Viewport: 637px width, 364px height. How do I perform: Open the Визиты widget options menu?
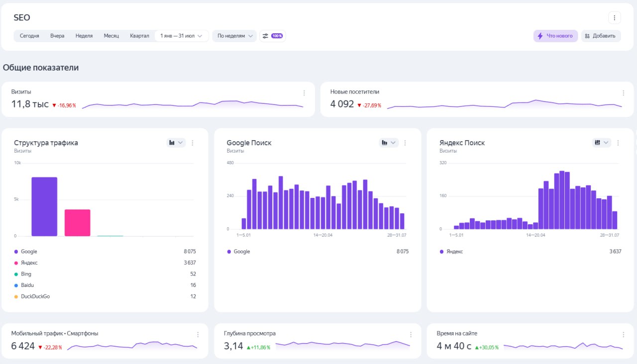coord(304,93)
